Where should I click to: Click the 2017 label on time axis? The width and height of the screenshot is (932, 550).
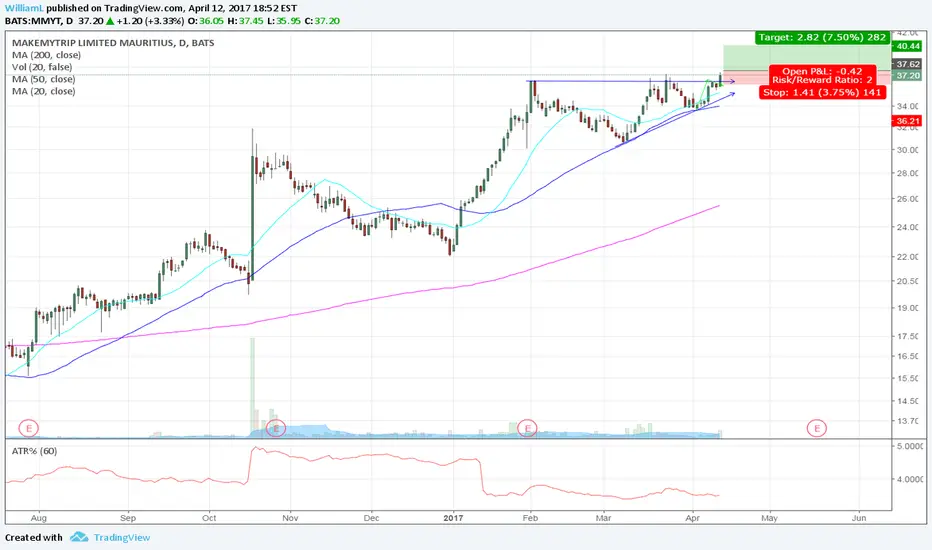453,518
